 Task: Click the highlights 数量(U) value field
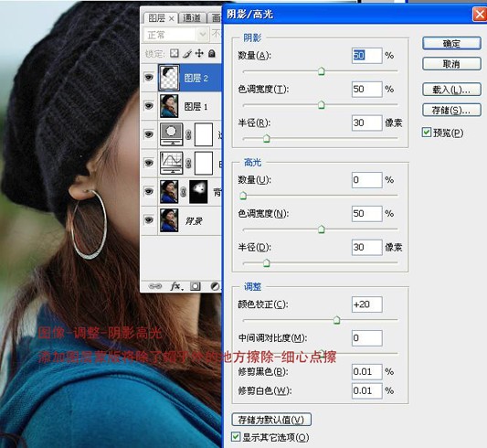click(366, 180)
